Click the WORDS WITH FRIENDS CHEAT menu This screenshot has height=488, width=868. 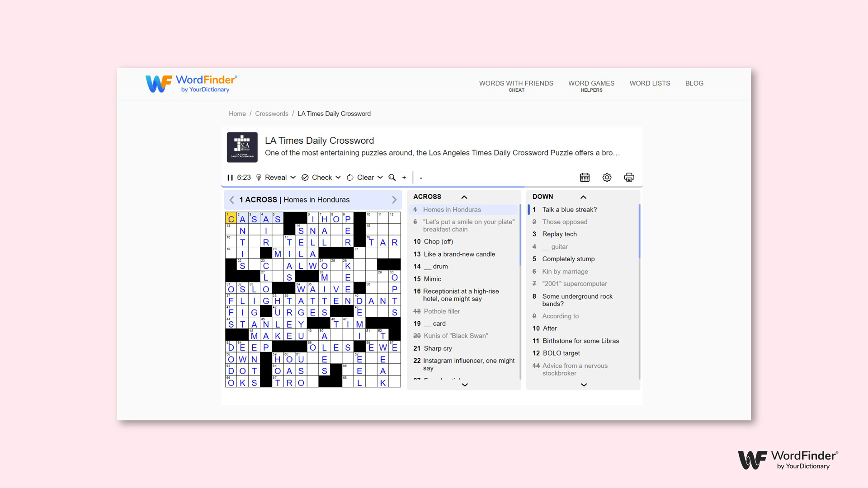(517, 86)
